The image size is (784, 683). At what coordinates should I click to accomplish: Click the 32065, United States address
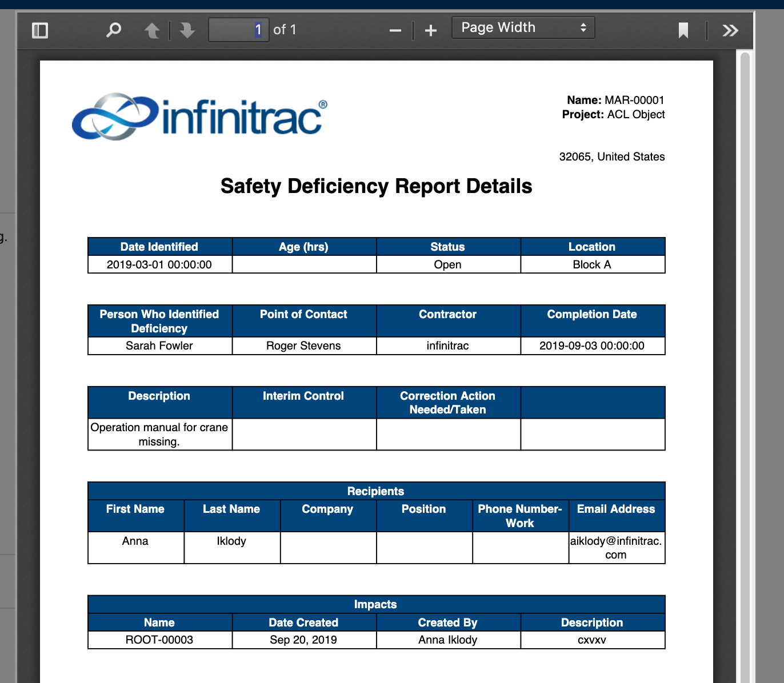[x=612, y=156]
